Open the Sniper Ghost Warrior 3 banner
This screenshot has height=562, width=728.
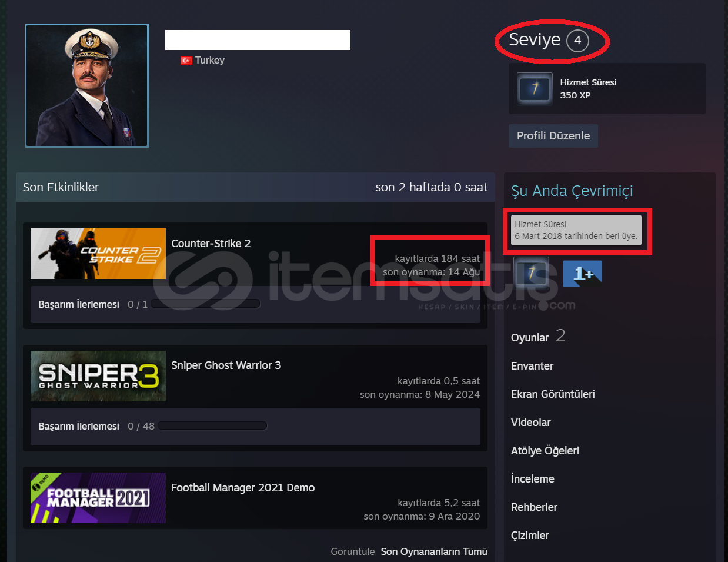click(98, 376)
